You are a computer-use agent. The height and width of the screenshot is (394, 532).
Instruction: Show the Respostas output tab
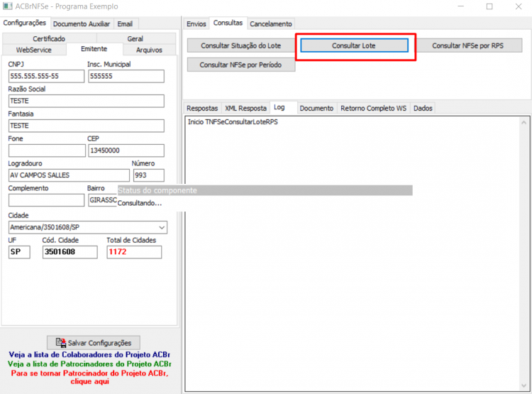[202, 108]
